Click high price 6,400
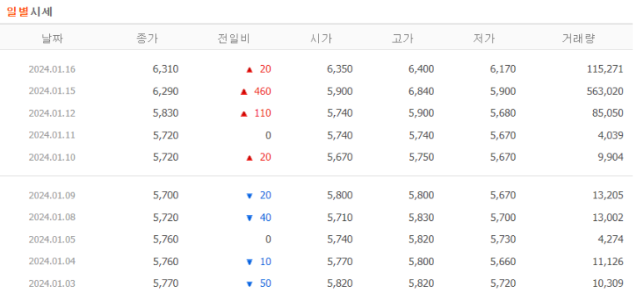 coord(422,69)
